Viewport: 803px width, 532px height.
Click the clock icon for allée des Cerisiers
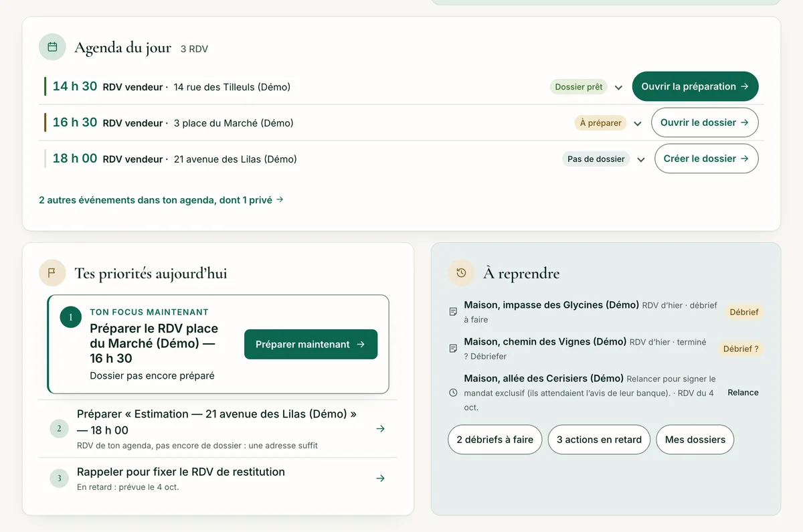pos(453,393)
